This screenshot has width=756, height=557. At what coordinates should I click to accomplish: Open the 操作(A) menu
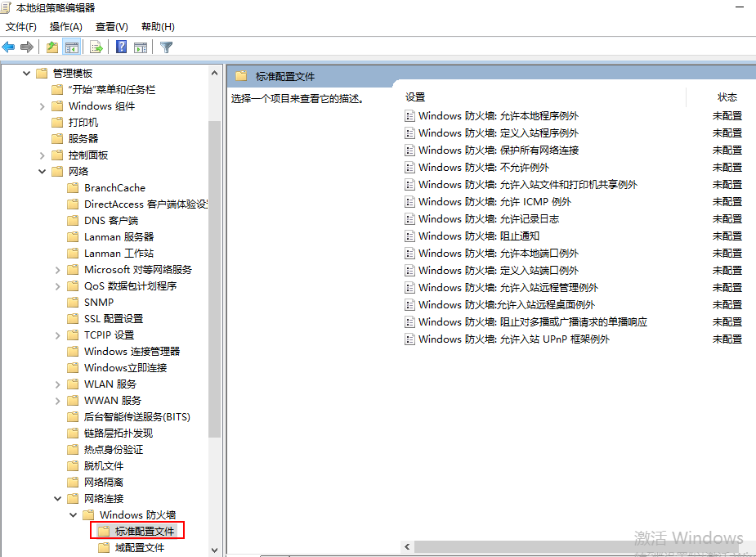tap(66, 26)
